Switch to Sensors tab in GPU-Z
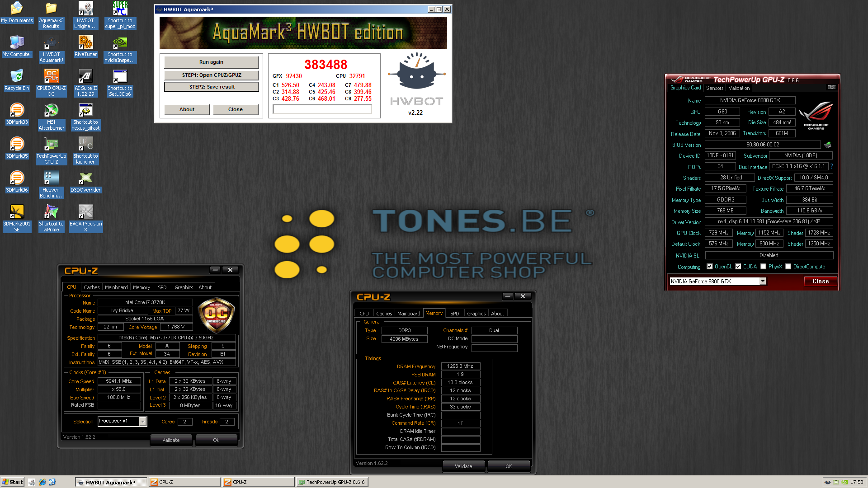The width and height of the screenshot is (868, 488). 715,88
